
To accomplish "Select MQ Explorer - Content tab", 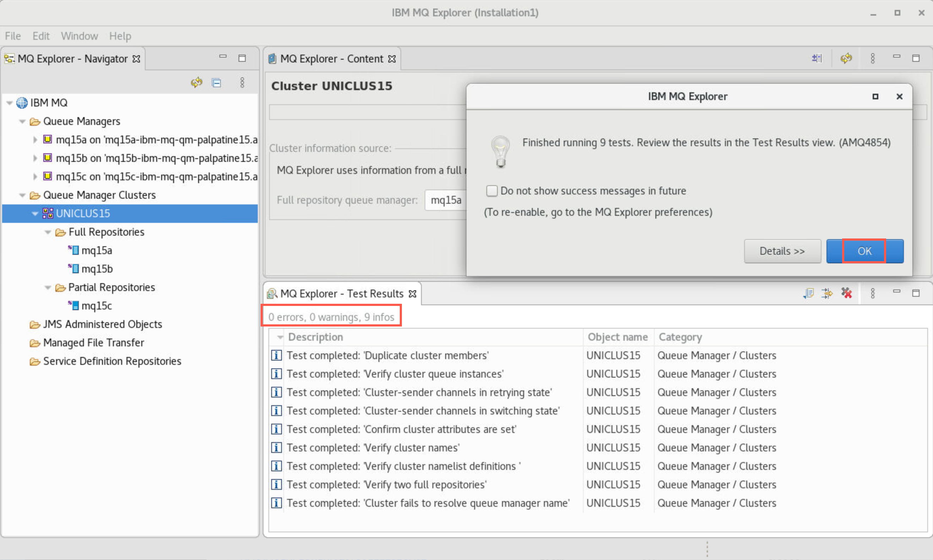I will coord(332,59).
